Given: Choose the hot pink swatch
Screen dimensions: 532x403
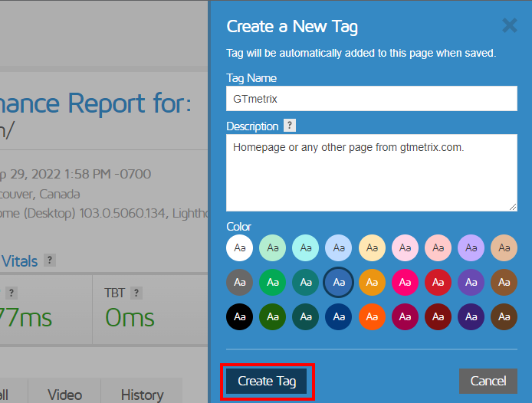Looking at the screenshot, I should tap(405, 282).
